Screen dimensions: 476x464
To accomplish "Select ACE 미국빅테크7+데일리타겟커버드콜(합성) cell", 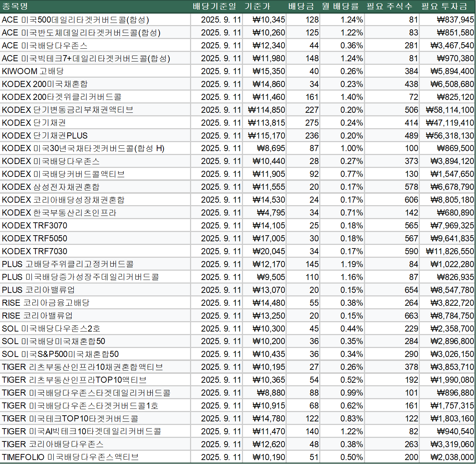I will [95, 58].
